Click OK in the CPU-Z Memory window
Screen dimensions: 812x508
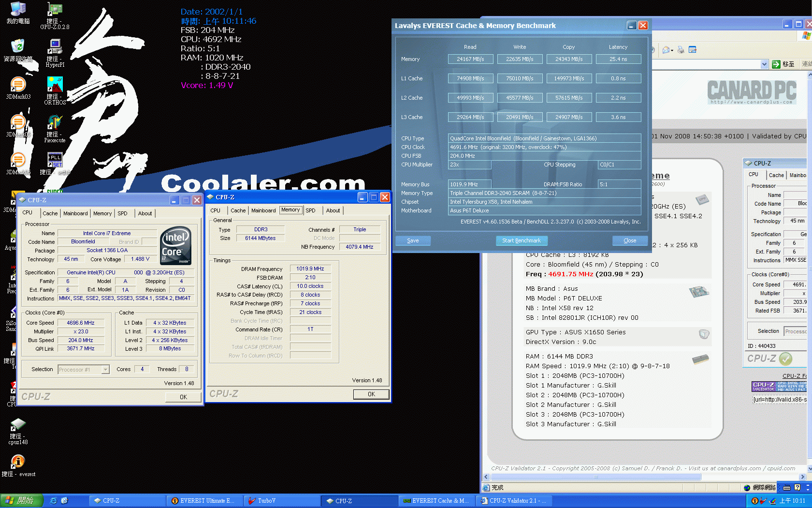pos(371,394)
